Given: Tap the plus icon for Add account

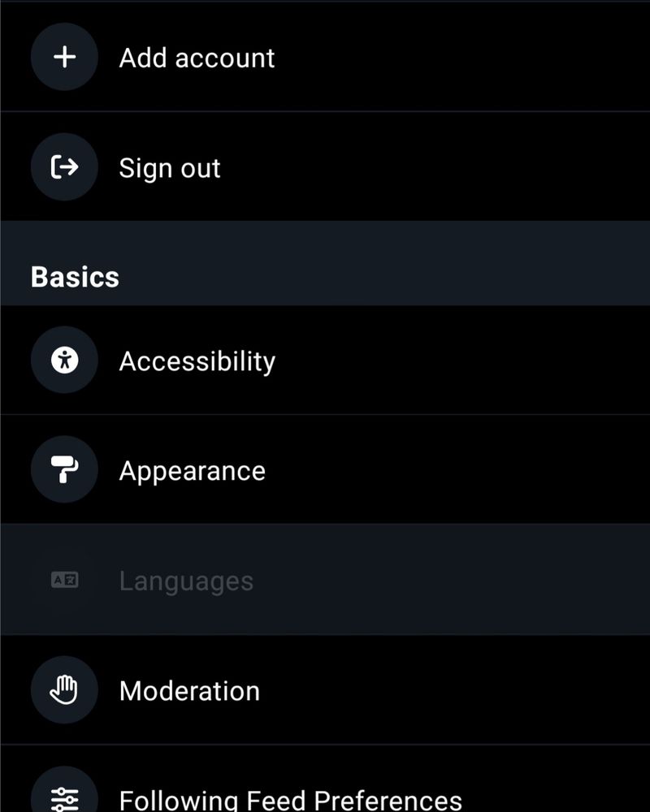Looking at the screenshot, I should [x=64, y=57].
